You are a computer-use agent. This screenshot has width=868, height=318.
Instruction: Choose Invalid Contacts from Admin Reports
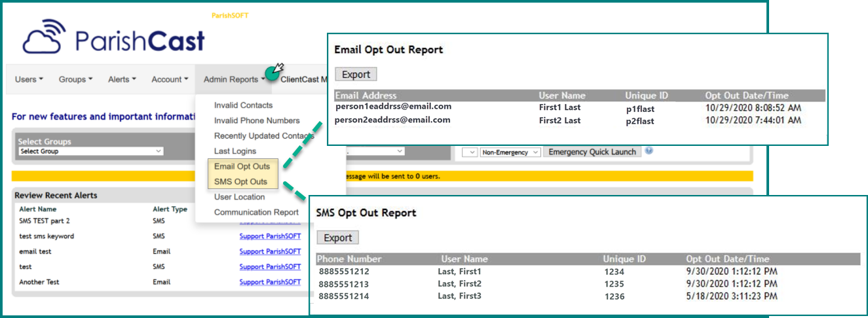(243, 105)
